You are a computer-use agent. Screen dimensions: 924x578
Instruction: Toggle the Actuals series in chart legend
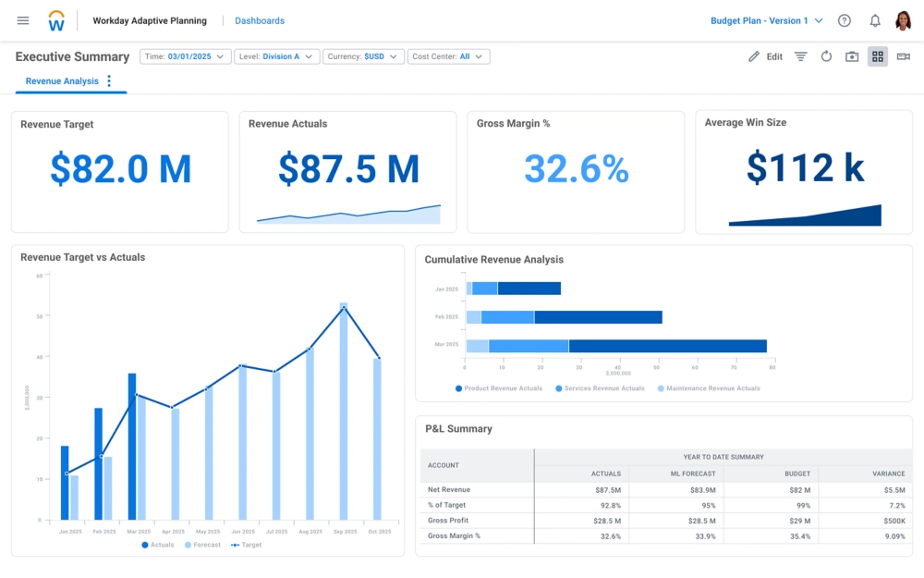coord(157,546)
